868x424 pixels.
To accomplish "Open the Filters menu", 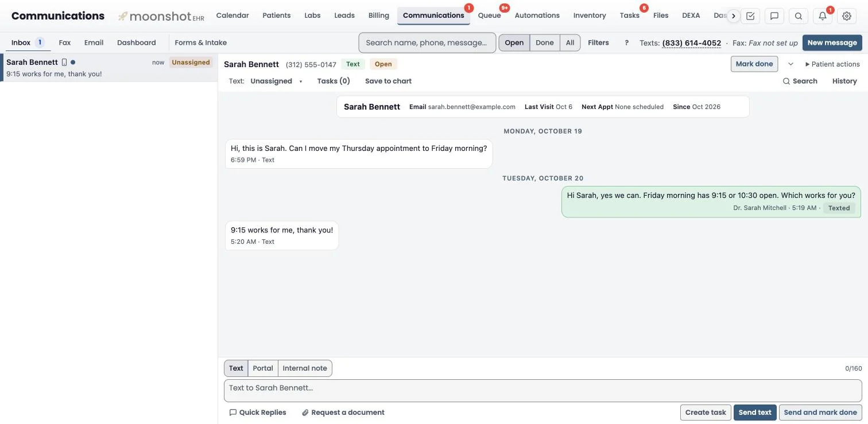I will coord(598,42).
